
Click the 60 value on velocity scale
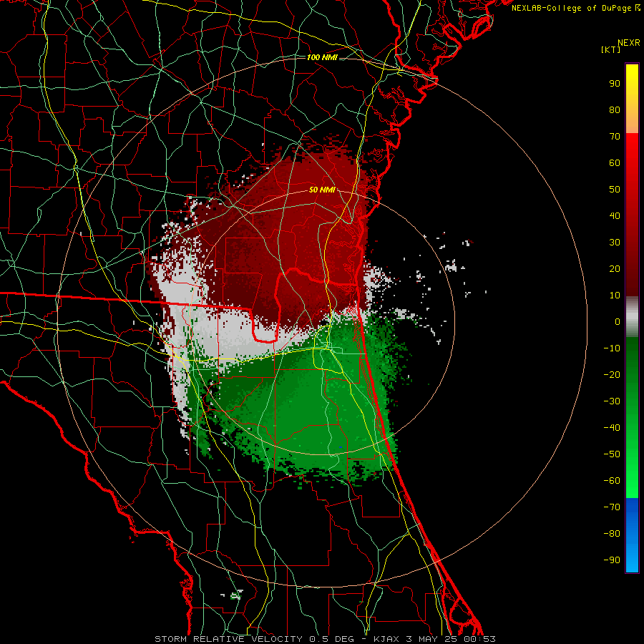tap(615, 162)
